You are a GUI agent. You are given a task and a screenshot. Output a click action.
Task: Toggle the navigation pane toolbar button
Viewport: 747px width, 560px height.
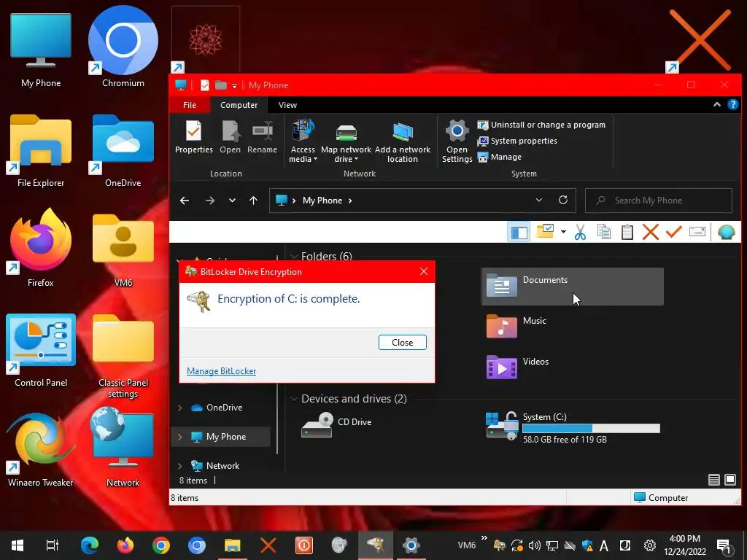pyautogui.click(x=519, y=233)
